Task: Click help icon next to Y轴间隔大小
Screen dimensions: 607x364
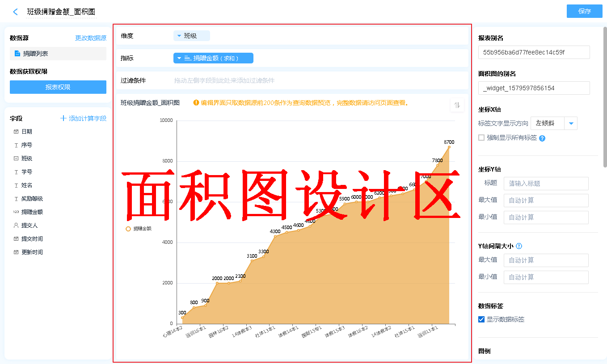Action: 519,246
